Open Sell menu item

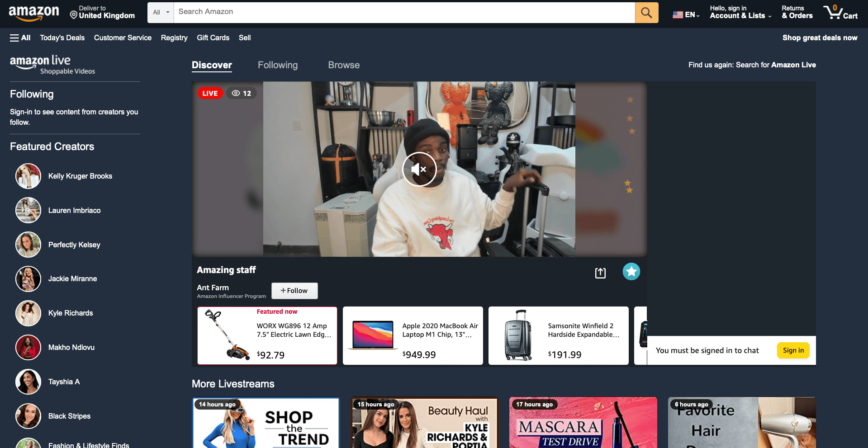click(245, 38)
